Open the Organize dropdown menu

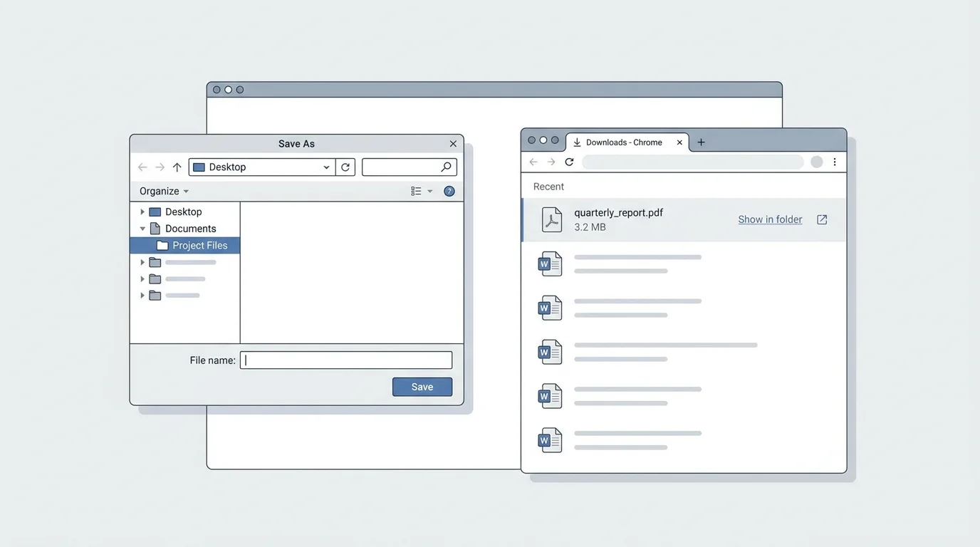coord(164,191)
